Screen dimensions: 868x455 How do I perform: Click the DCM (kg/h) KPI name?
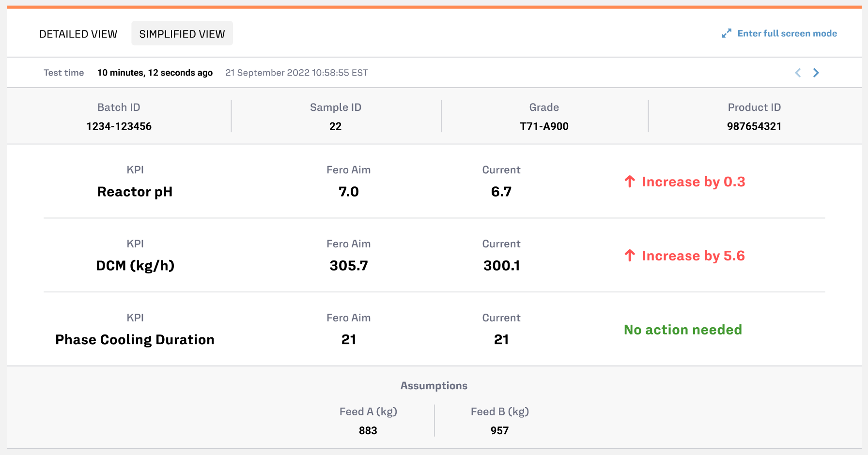[135, 266]
